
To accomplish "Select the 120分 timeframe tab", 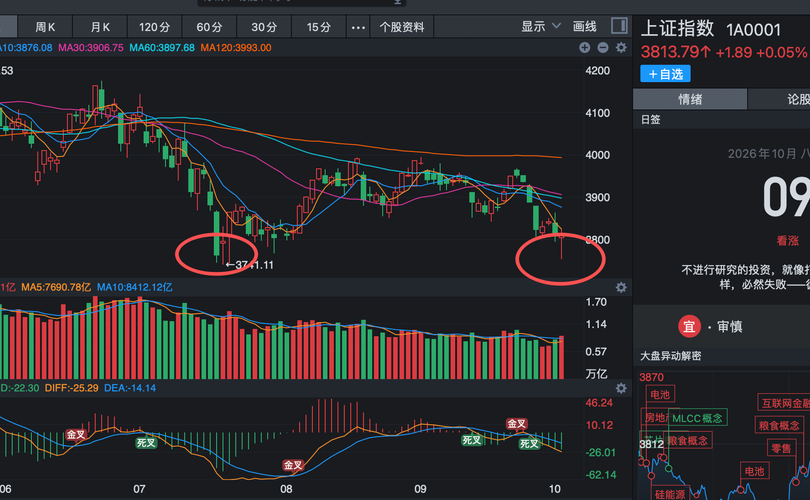I will 154,27.
